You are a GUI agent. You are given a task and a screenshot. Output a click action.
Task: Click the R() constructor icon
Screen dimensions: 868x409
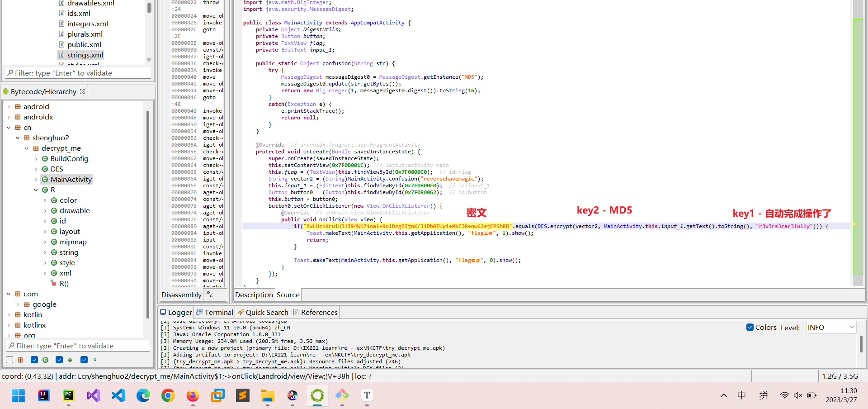point(53,283)
